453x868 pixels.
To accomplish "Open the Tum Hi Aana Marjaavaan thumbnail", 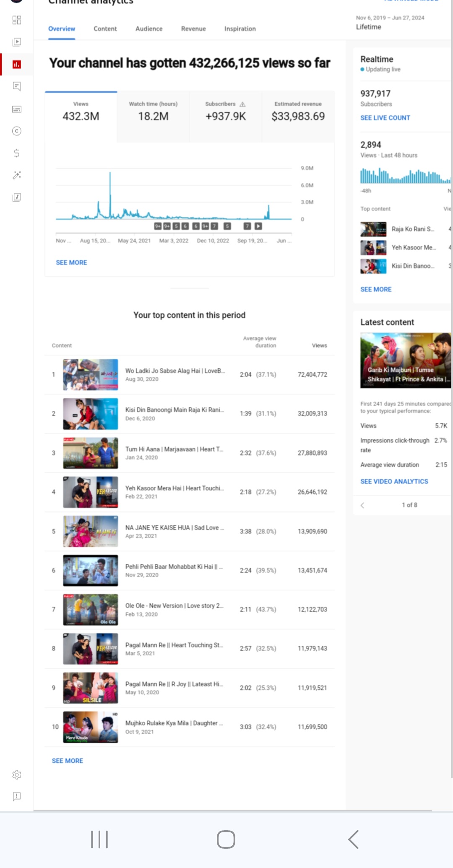I will [91, 453].
